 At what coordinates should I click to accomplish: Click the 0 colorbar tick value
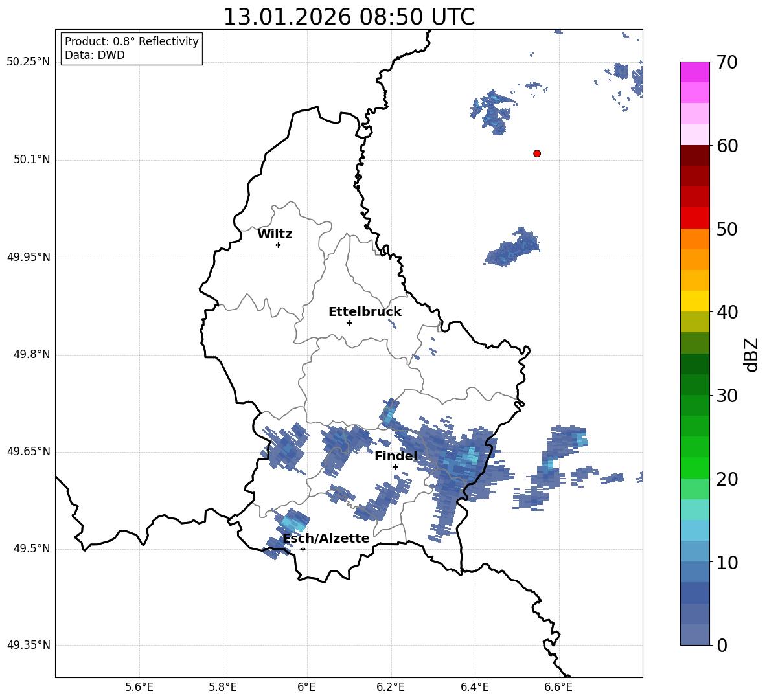(722, 646)
